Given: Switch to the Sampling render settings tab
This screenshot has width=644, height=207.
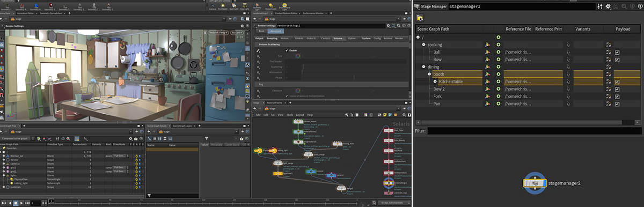Looking at the screenshot, I should click(x=272, y=39).
